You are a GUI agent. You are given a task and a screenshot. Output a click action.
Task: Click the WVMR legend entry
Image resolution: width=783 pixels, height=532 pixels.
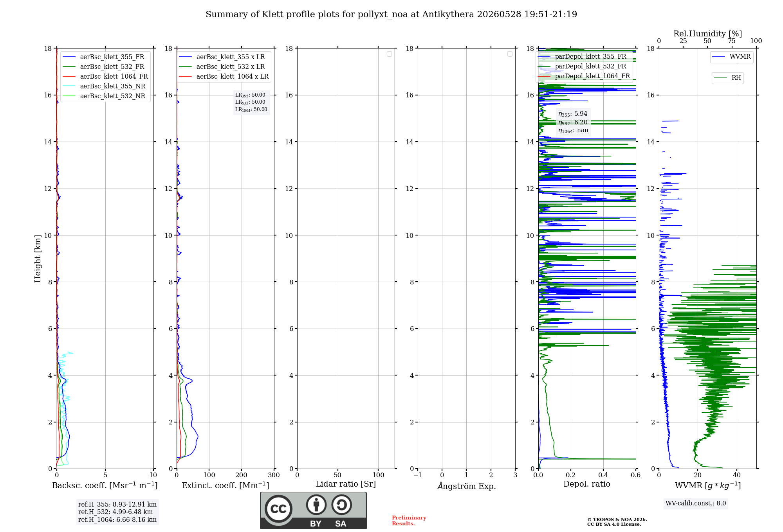tap(732, 57)
